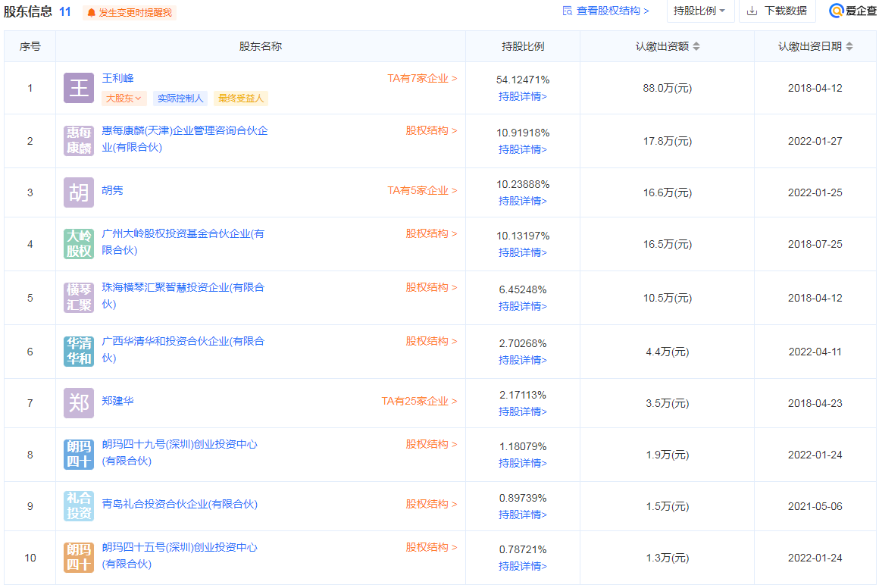Image resolution: width=879 pixels, height=588 pixels.
Task: Sort by 认缴出资日期 using its sort arrows
Action: click(849, 46)
